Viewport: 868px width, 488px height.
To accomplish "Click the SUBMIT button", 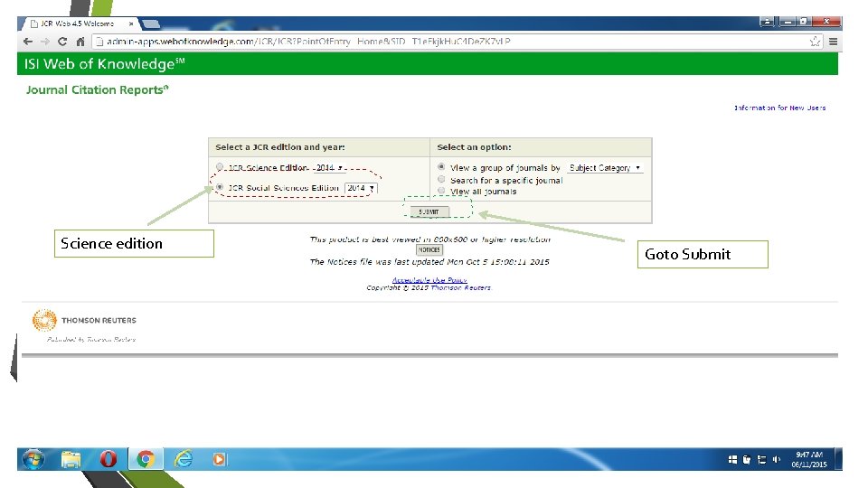I will click(x=429, y=211).
